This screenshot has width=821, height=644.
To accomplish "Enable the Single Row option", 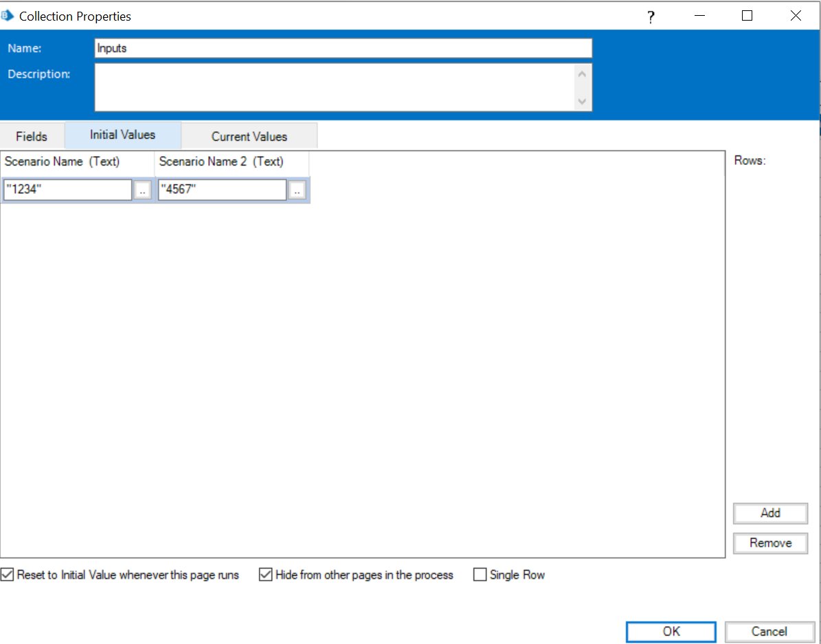I will pos(480,575).
